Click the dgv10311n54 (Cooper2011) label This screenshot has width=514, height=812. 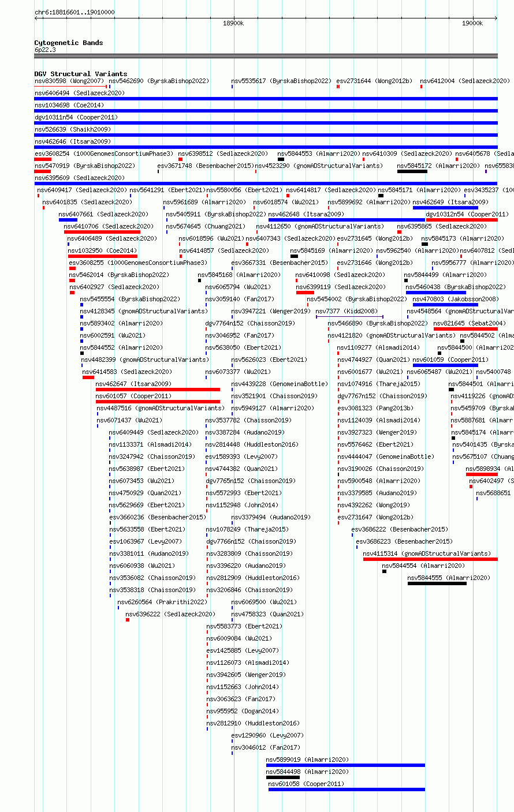tap(76, 117)
